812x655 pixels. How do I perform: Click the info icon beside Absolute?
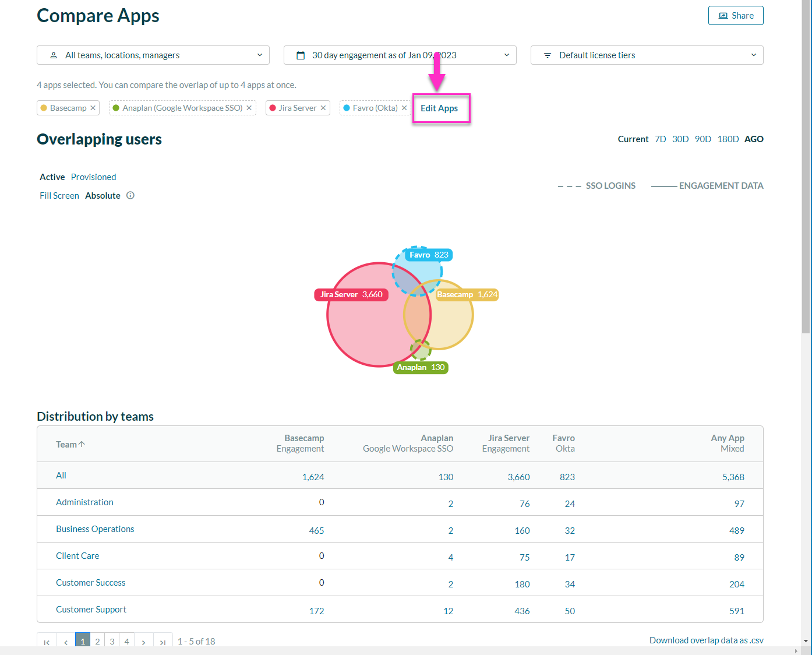click(130, 196)
